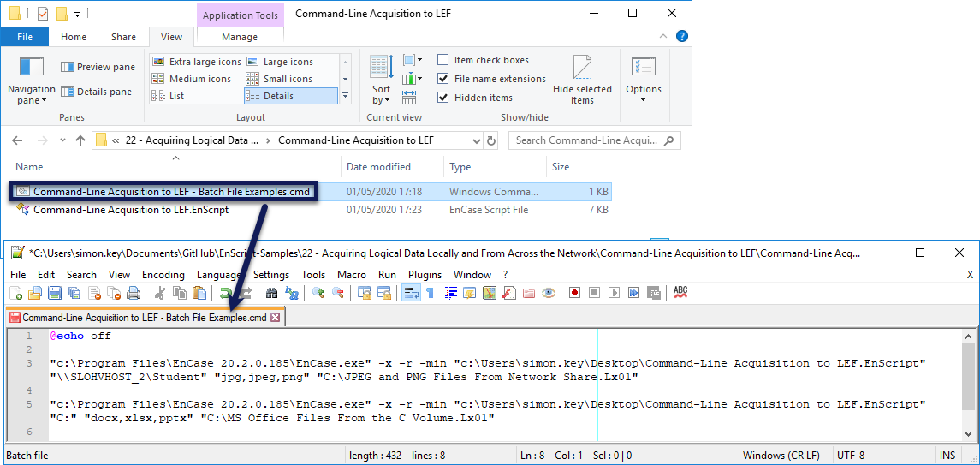The image size is (980, 465).
Task: Switch to the Share ribbon tab
Action: (124, 37)
